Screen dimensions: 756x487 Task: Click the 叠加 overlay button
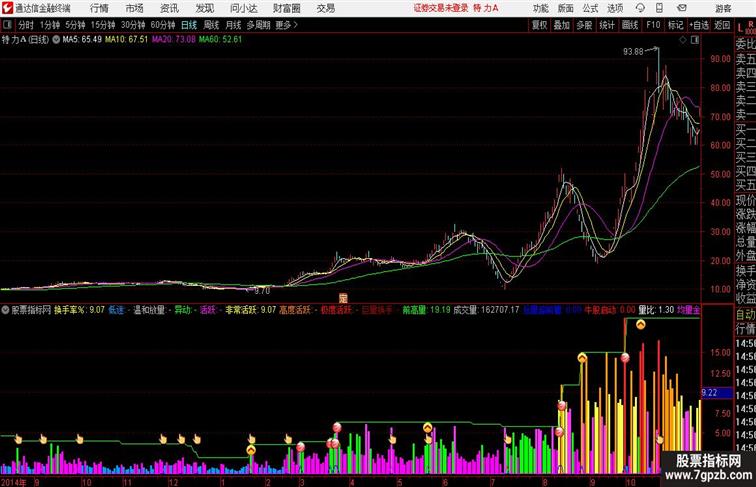(x=562, y=25)
